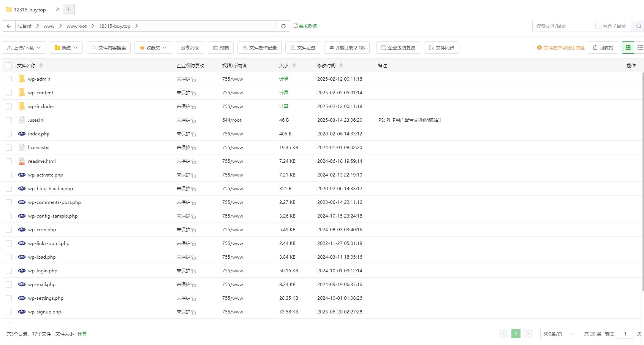Click license.txt document icon
Viewport: 644px width, 345px height.
click(22, 147)
